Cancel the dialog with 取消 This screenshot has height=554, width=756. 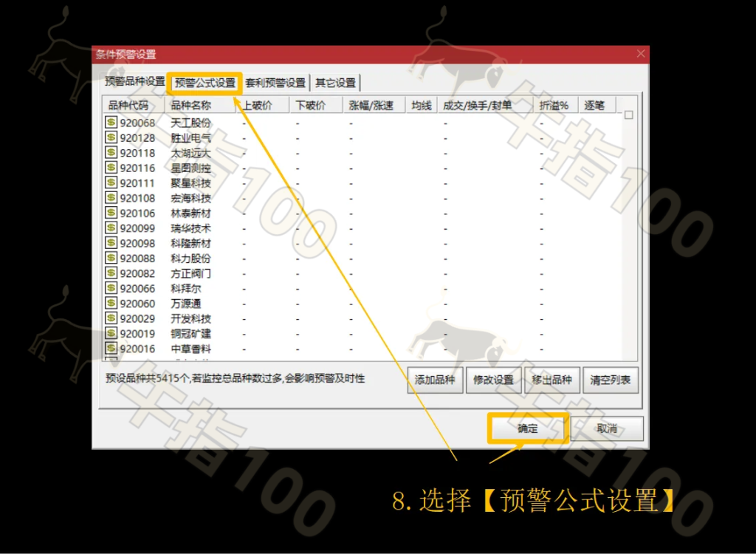[x=607, y=428]
